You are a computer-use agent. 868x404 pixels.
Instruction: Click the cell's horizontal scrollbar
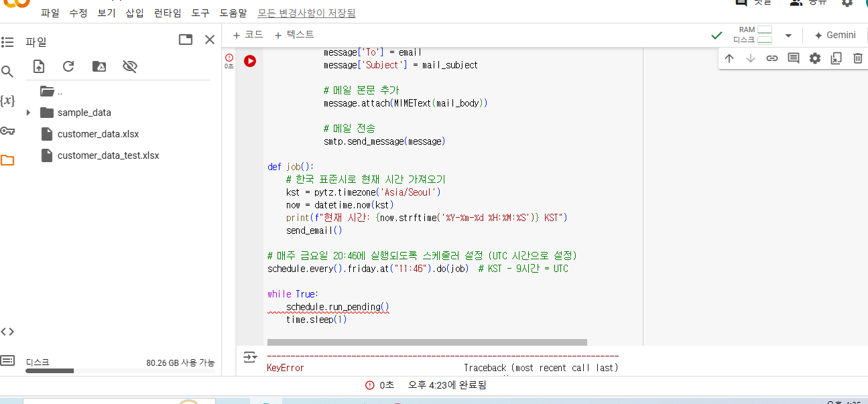coord(427,342)
